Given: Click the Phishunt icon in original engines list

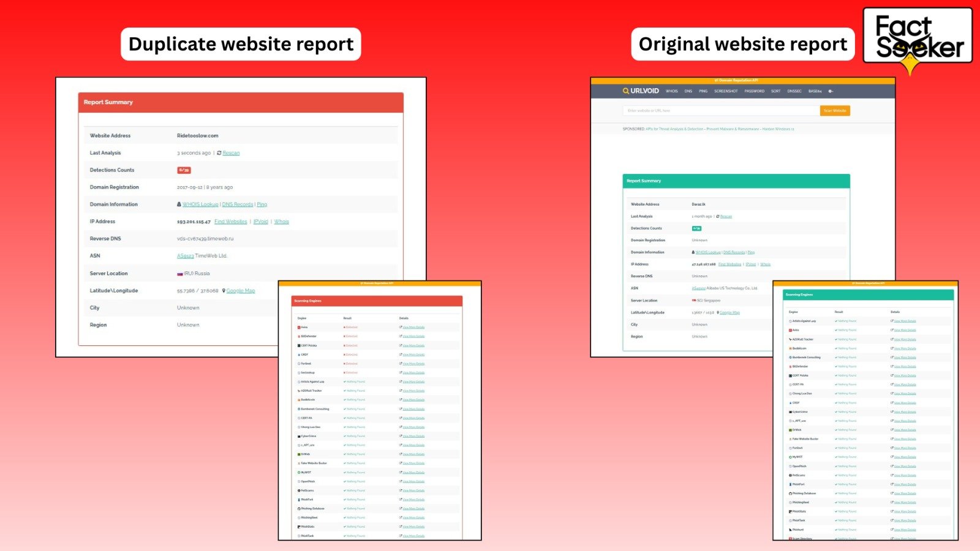Looking at the screenshot, I should click(x=791, y=530).
